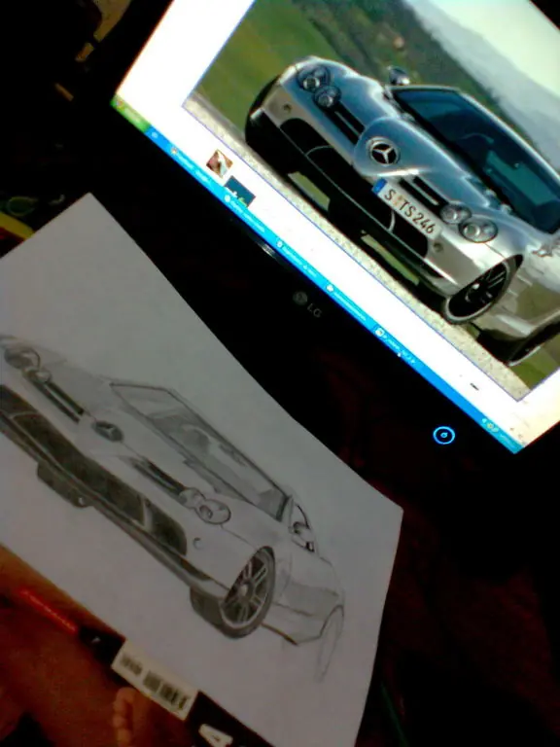Click the front wheel of the silver car
Viewport: 560px width, 747px height.
tap(476, 290)
